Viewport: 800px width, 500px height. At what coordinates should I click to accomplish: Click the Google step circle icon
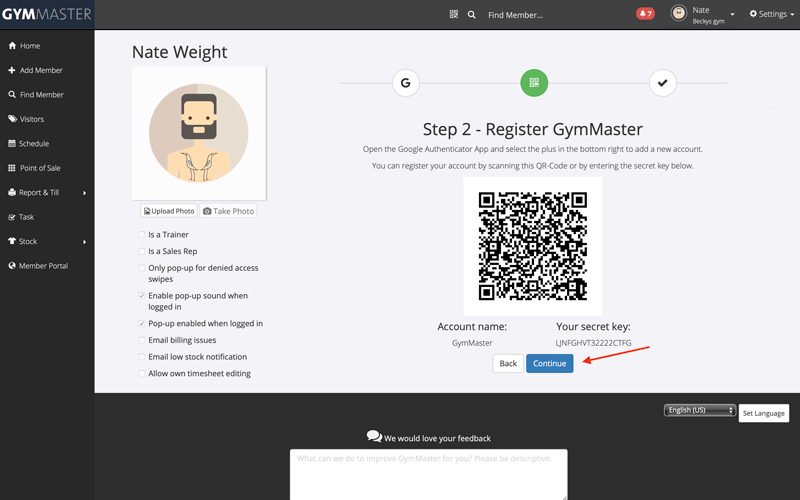(405, 83)
